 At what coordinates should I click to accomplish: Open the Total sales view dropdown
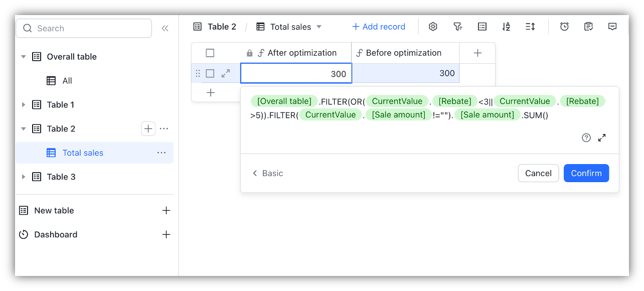[318, 26]
